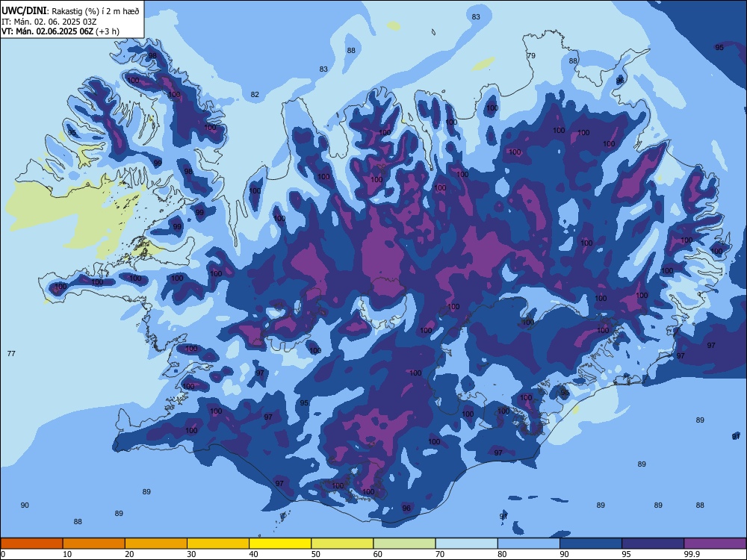Select the medium blue 80–90 legend swatch
This screenshot has height=560, width=747.
tap(529, 544)
